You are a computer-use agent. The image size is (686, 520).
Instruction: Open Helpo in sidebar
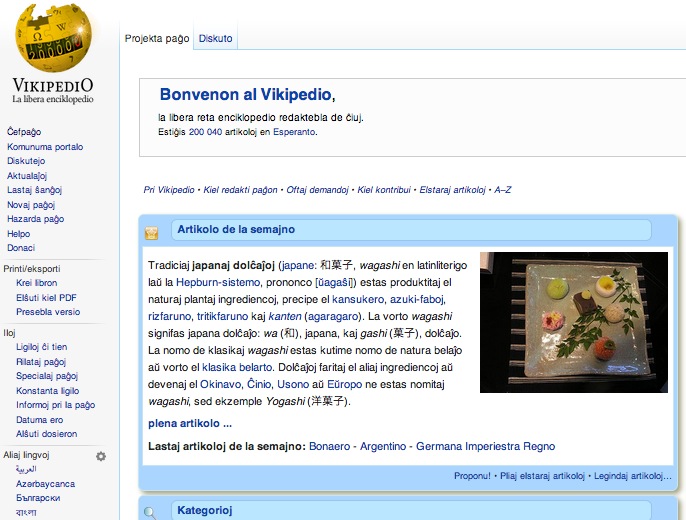(18, 234)
